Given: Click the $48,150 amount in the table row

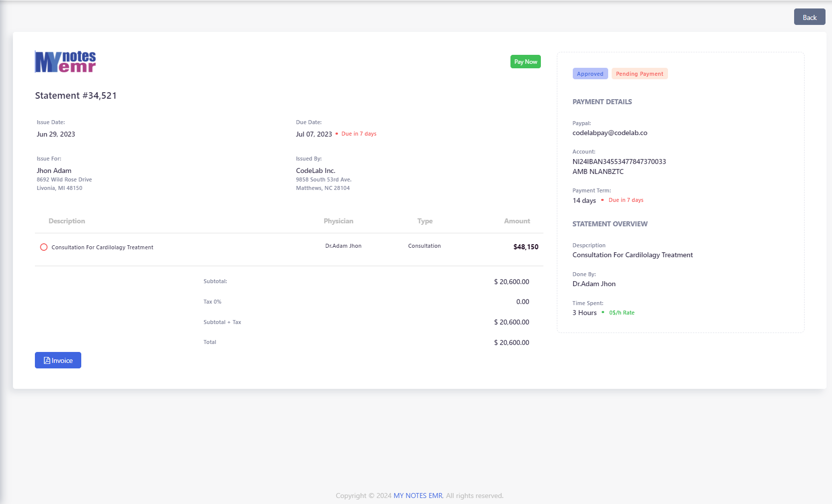Looking at the screenshot, I should (525, 247).
